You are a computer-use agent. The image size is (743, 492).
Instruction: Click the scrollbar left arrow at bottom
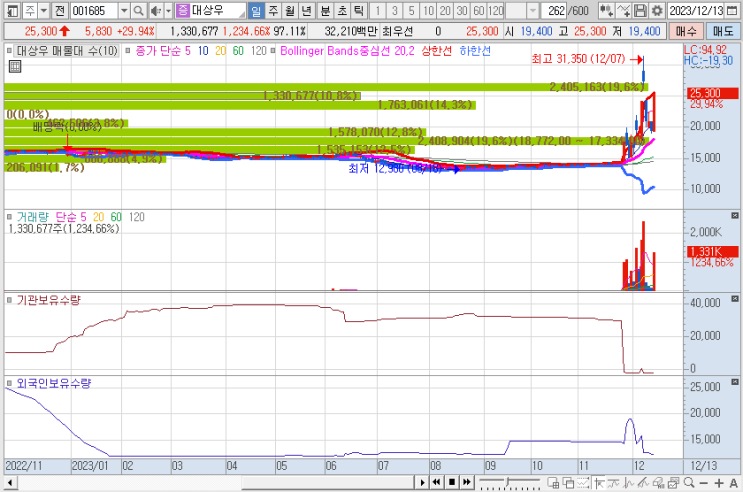[9, 483]
